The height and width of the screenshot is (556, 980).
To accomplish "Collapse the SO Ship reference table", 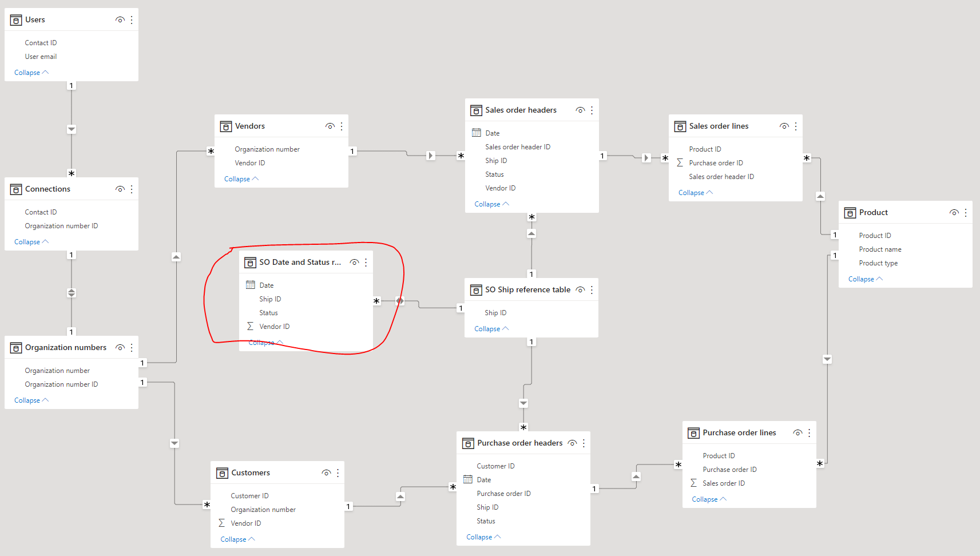I will click(x=491, y=329).
